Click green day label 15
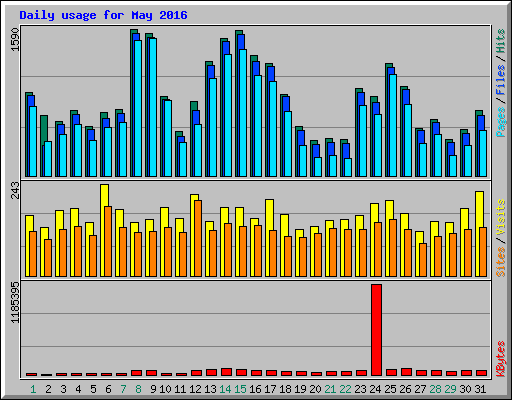Image resolution: width=512 pixels, height=400 pixels. point(240,389)
